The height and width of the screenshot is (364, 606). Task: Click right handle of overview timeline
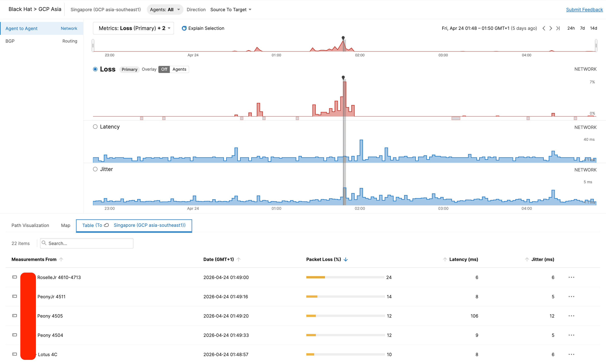pos(596,45)
